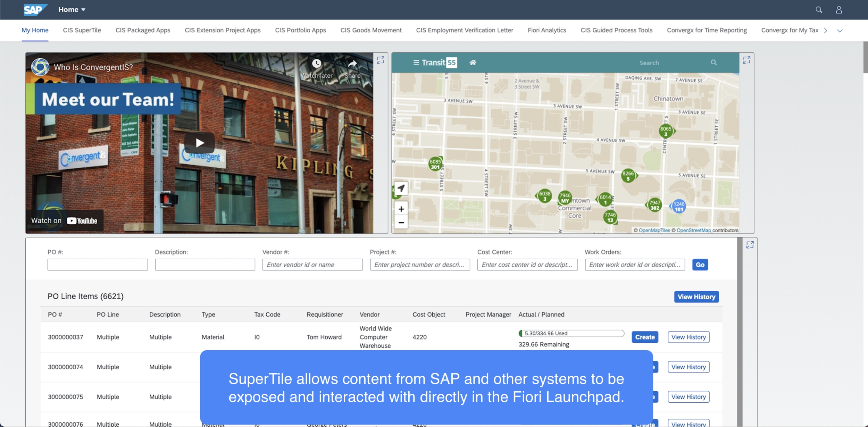Open search in the Transit 55 widget
This screenshot has height=427, width=868.
[714, 62]
